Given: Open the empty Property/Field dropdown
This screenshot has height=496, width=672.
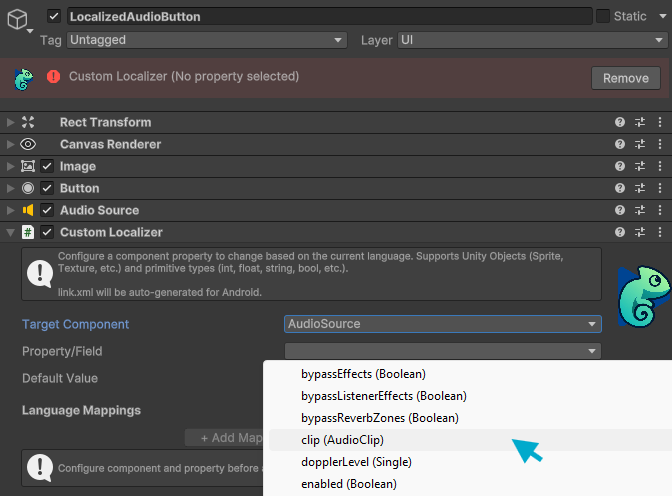Looking at the screenshot, I should point(443,351).
